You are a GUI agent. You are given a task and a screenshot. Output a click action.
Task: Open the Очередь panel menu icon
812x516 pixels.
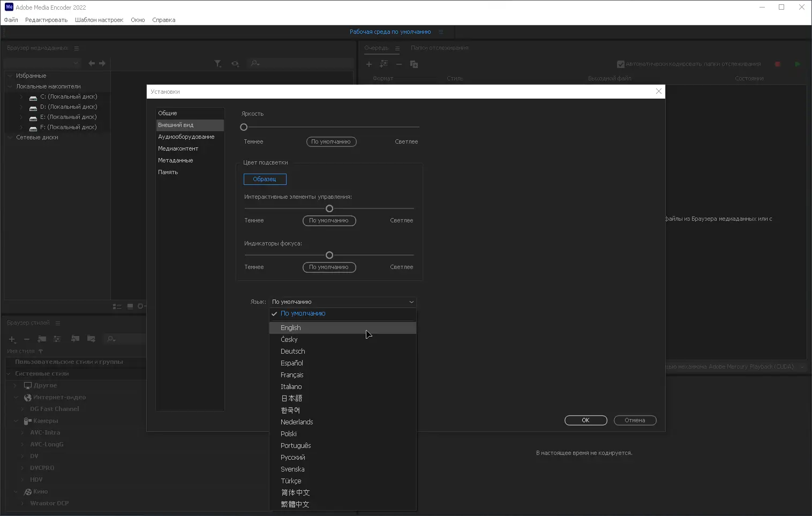point(397,48)
